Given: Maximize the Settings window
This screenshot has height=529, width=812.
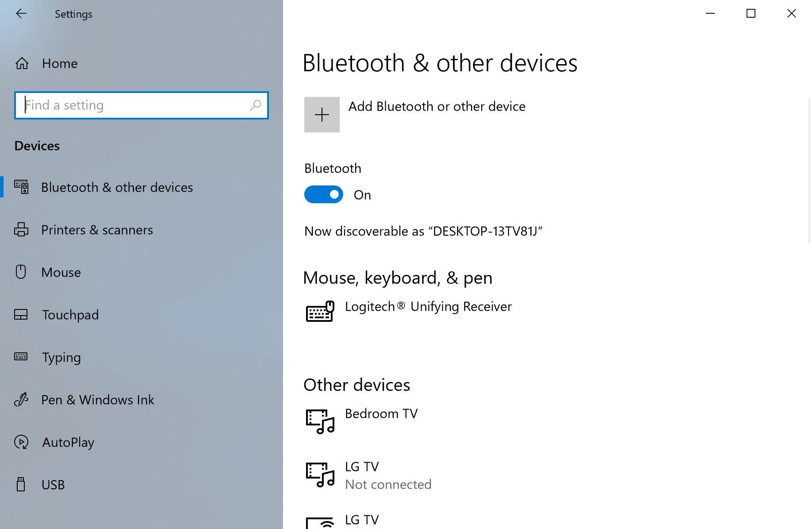Looking at the screenshot, I should [x=751, y=14].
